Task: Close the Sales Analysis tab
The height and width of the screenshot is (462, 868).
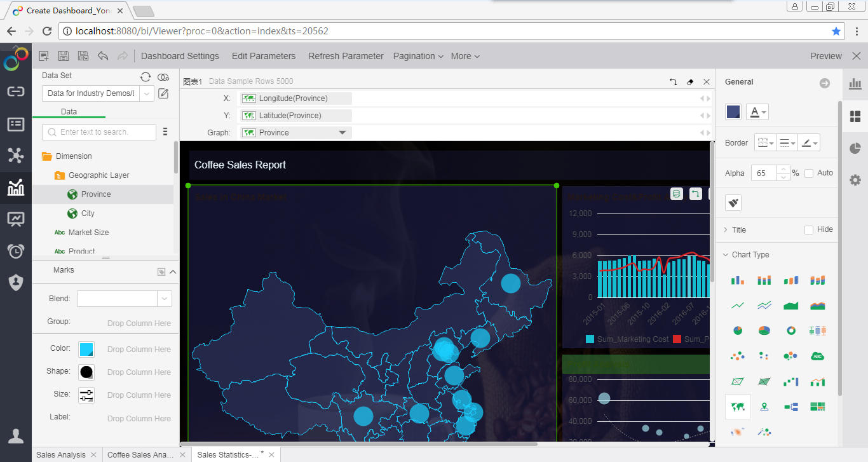Action: coord(93,454)
